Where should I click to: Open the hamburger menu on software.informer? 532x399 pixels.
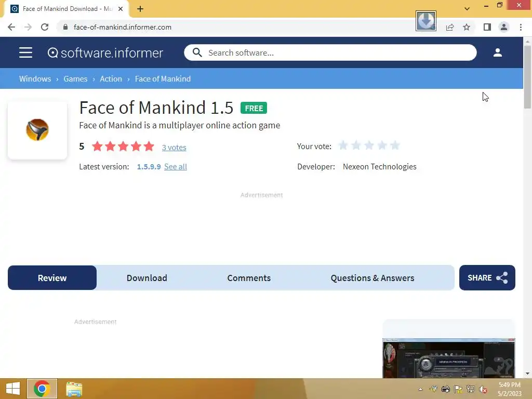click(x=25, y=52)
